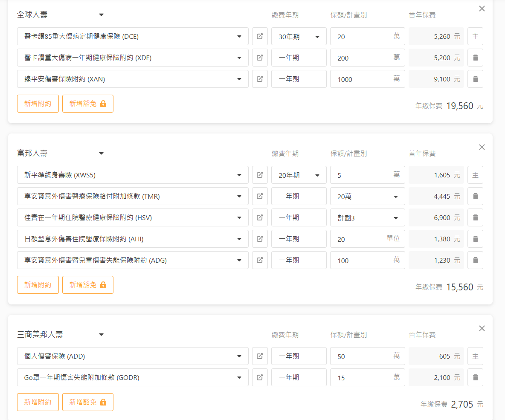Open the 20萬 coverage dropdown for TMR

coord(367,197)
